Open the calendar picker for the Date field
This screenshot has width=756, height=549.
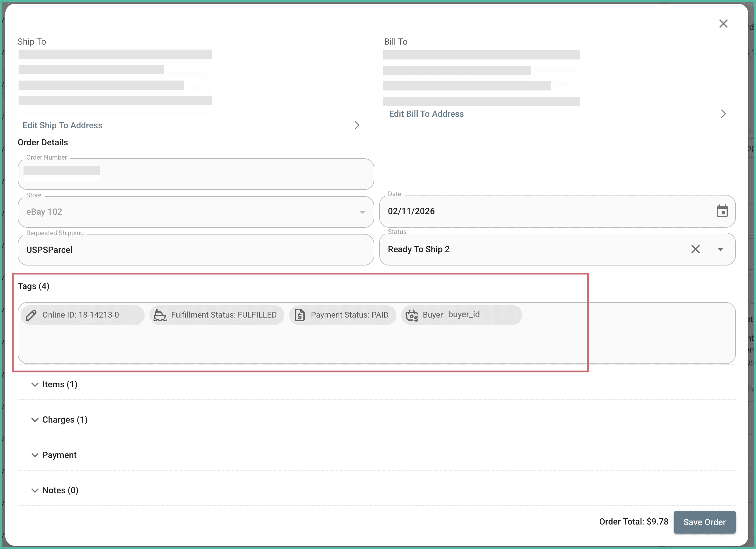722,211
